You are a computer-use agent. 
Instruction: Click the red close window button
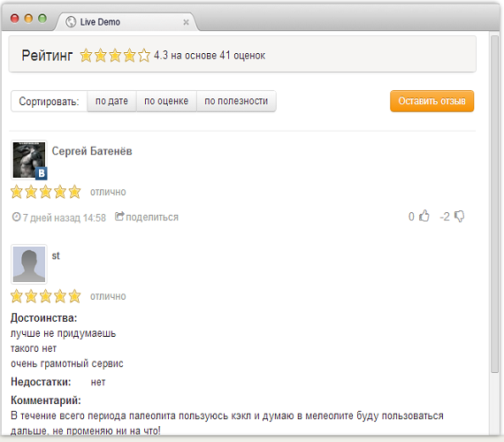pos(15,19)
